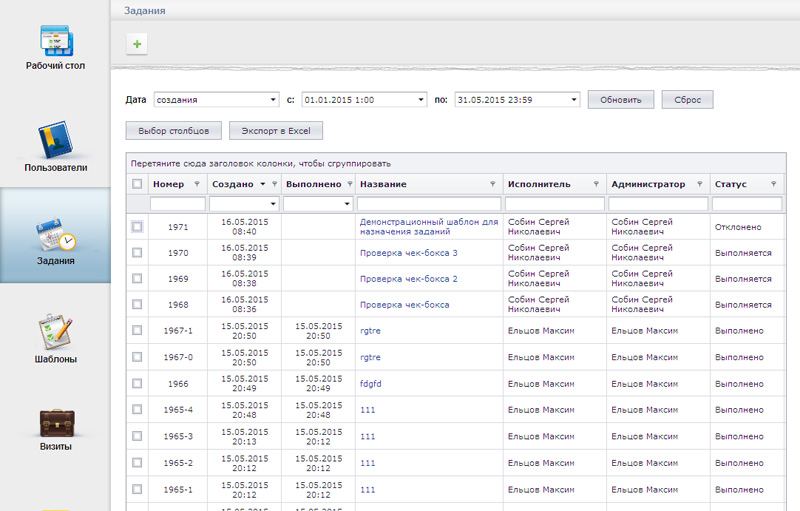Click the Обновить button
The width and height of the screenshot is (800, 511).
click(621, 100)
